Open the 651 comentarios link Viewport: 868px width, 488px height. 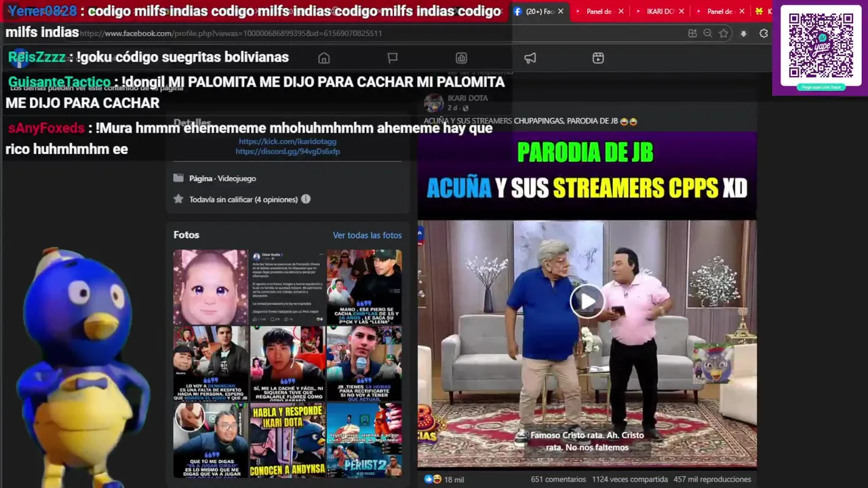coord(558,479)
